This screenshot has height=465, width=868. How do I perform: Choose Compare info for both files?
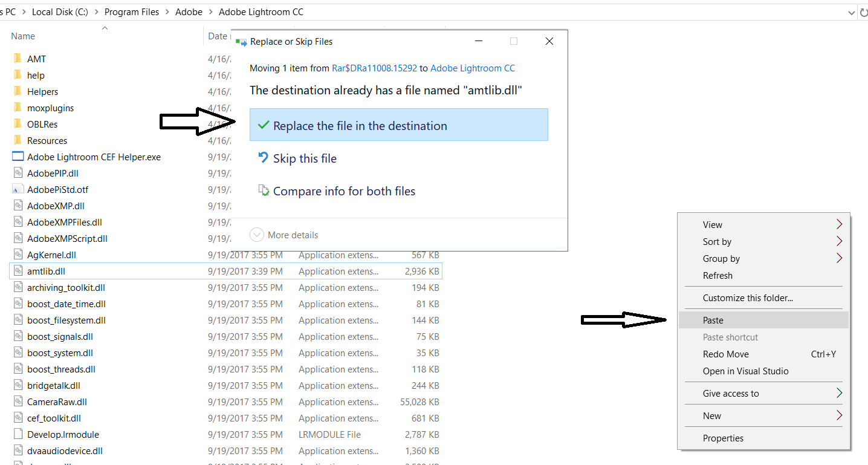coord(399,191)
